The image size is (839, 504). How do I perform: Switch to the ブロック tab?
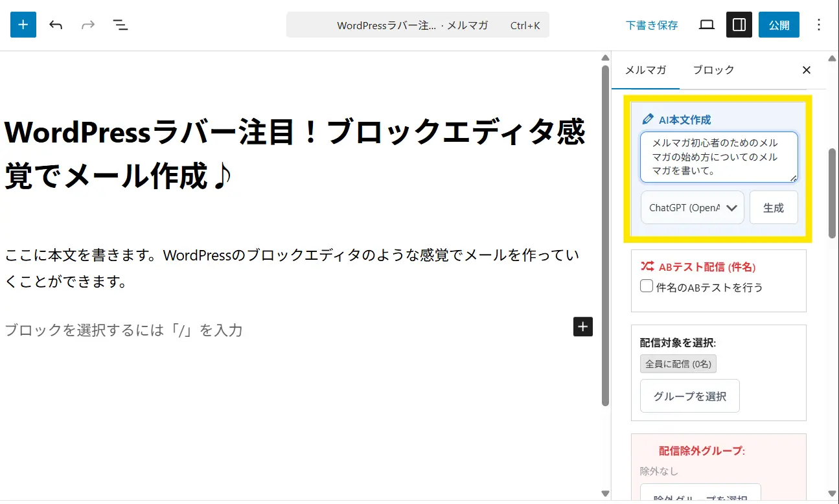pos(713,70)
